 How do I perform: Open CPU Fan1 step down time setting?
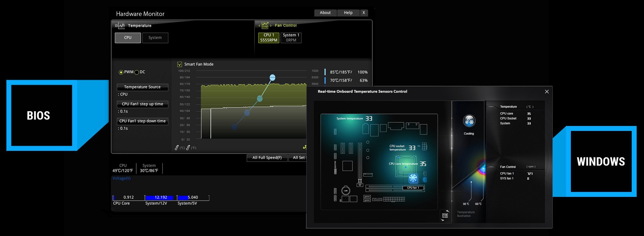[142, 121]
